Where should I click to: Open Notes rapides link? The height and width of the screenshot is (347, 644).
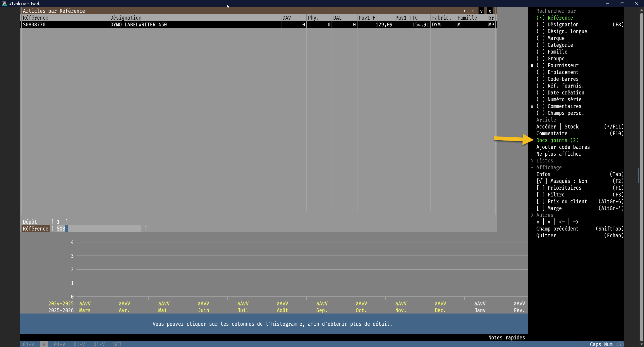click(x=506, y=337)
